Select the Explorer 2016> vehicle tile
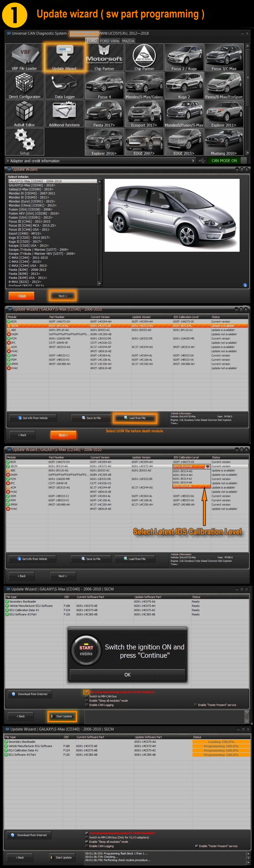Image resolution: width=254 pixels, height=868 pixels. [x=104, y=142]
